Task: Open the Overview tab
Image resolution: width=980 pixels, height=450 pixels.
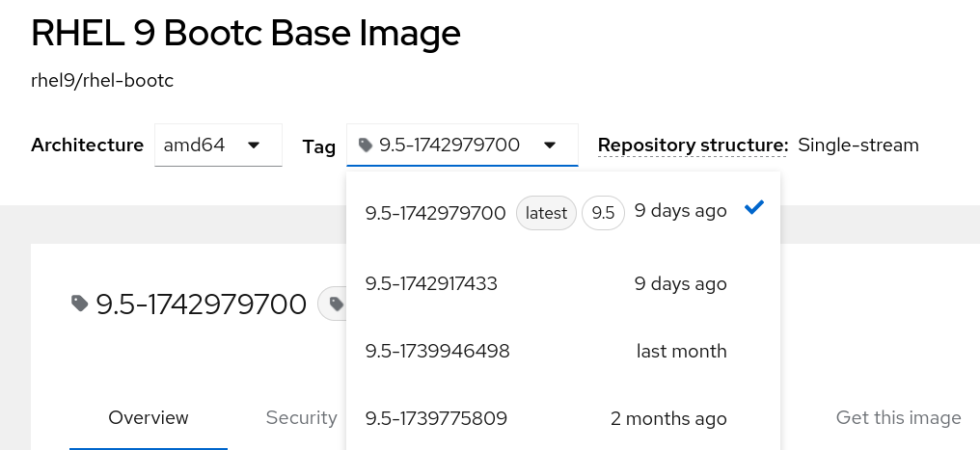Action: pyautogui.click(x=149, y=417)
